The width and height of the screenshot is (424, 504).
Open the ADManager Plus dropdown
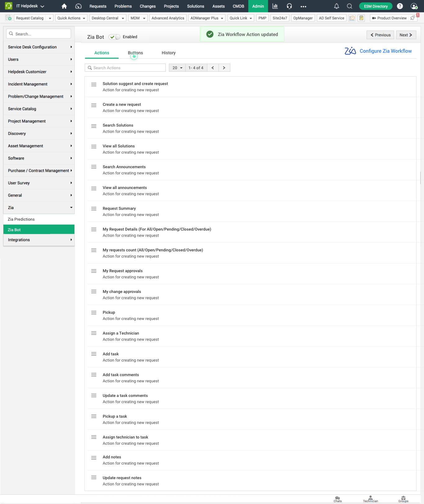tap(207, 18)
